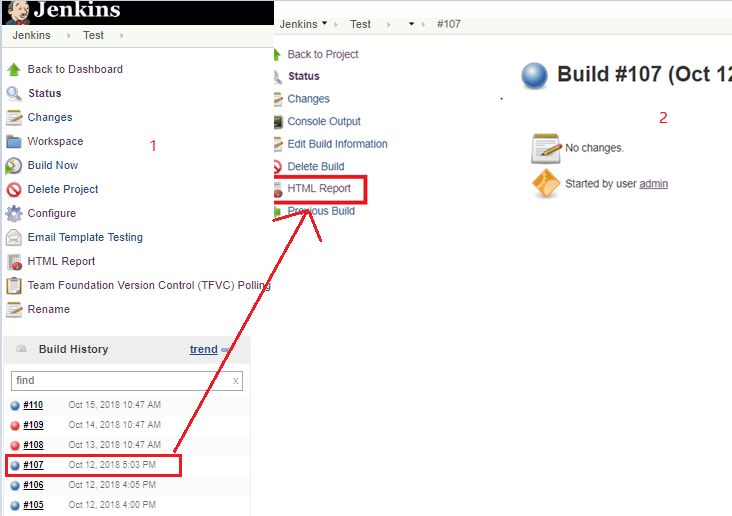Open build #108 link
This screenshot has height=516, width=732.
(33, 445)
